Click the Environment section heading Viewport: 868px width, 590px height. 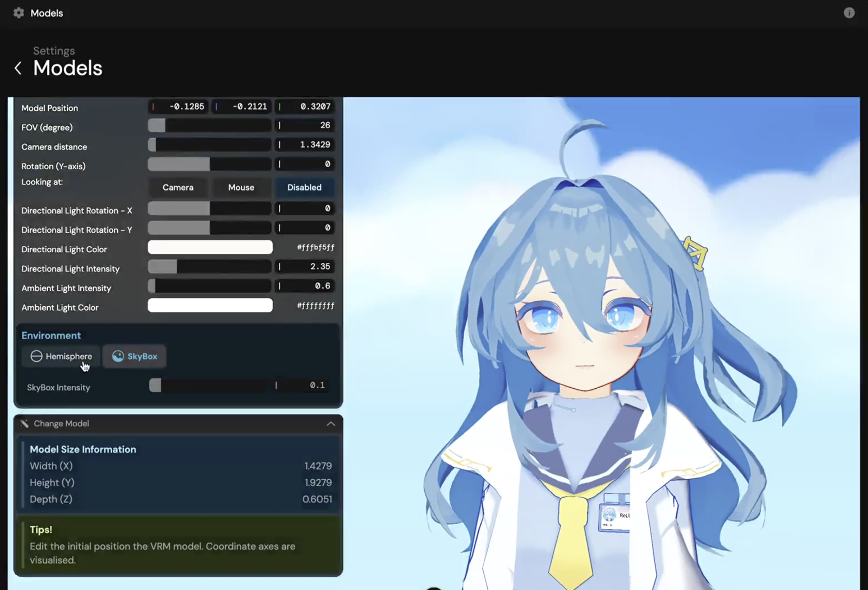tap(51, 336)
